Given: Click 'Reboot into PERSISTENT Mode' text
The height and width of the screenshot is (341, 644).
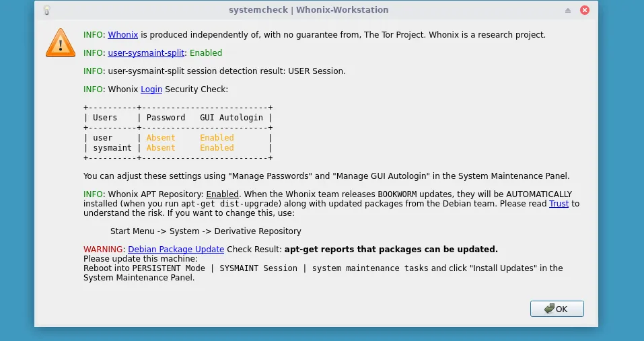Looking at the screenshot, I should (144, 268).
